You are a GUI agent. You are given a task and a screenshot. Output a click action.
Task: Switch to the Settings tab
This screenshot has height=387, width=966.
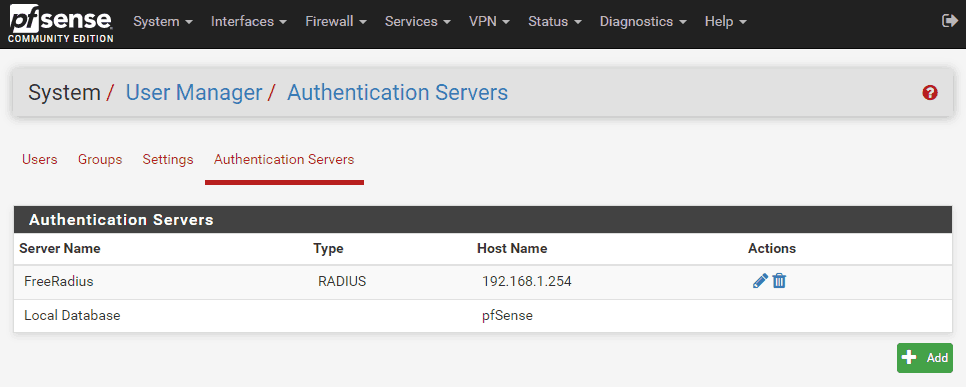click(168, 160)
